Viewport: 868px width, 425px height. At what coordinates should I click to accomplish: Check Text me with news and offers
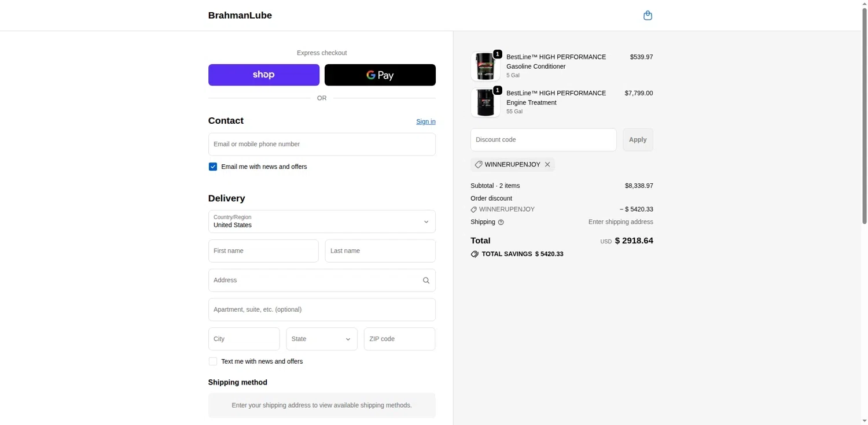point(213,361)
